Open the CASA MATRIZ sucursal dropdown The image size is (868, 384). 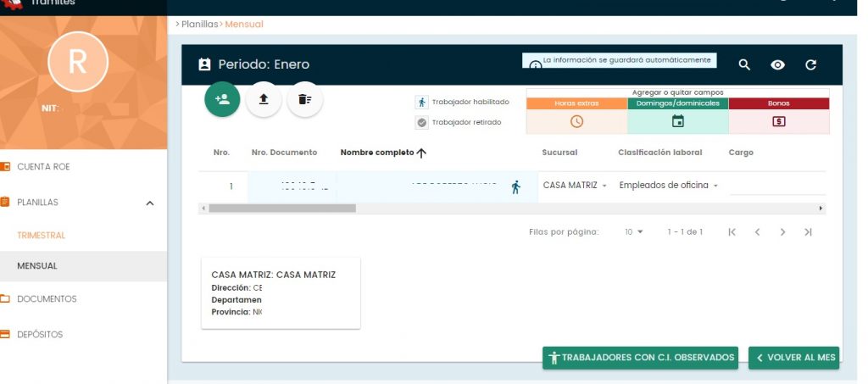(x=575, y=186)
